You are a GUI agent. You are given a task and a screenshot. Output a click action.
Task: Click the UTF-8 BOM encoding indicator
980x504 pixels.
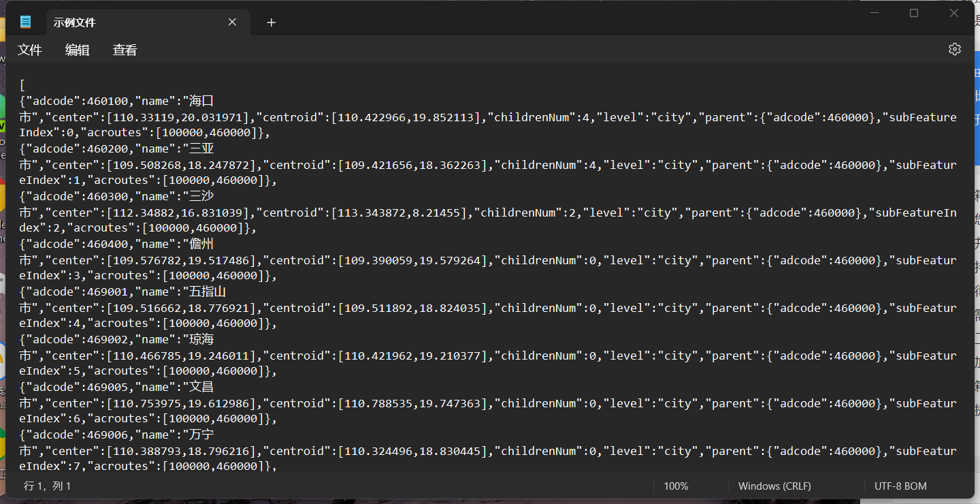(x=900, y=486)
